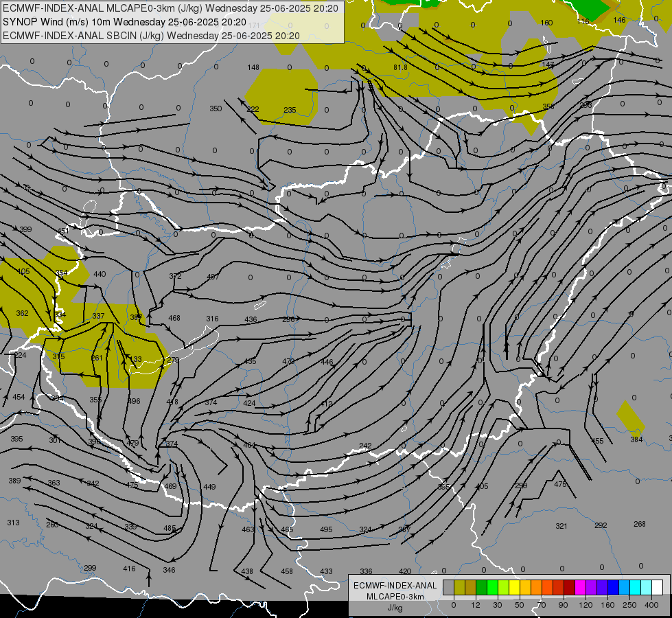Click the map value 389
This screenshot has height=618, width=672.
click(x=14, y=481)
